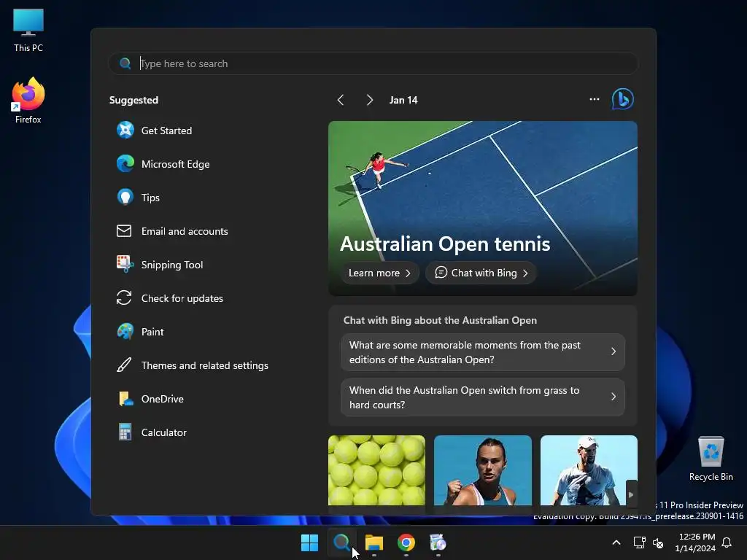
Task: Go to previous day with left arrow
Action: point(341,100)
